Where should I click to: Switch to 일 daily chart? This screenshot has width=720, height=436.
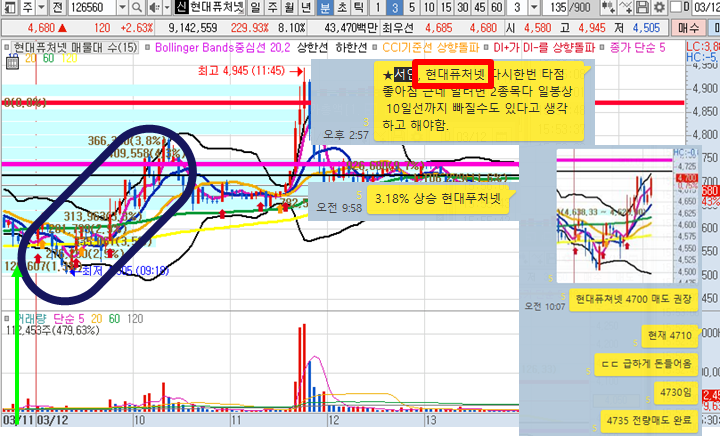click(x=255, y=7)
